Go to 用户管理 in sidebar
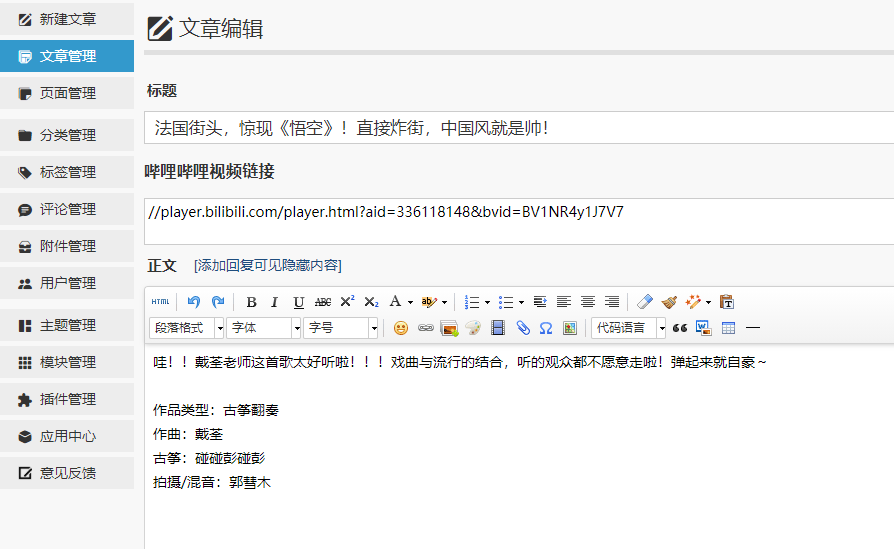 pos(67,283)
